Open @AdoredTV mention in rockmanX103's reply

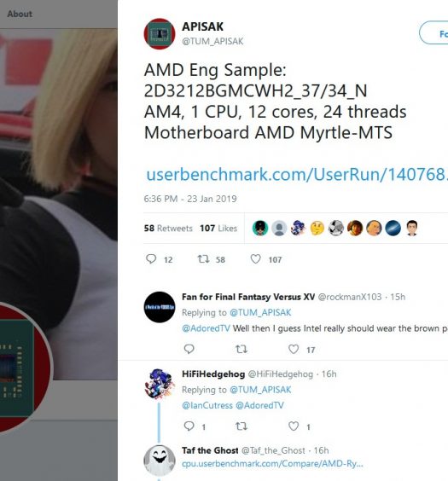(x=206, y=328)
